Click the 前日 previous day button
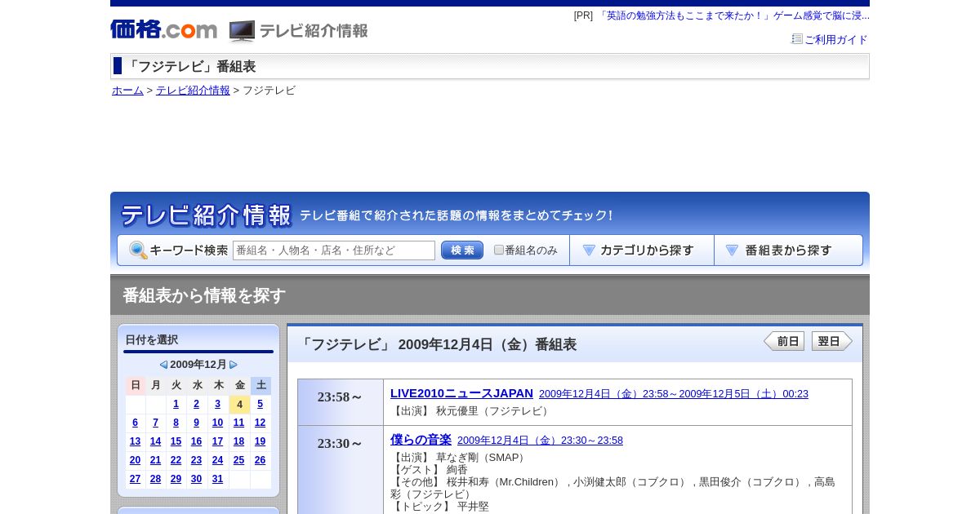 pyautogui.click(x=784, y=341)
